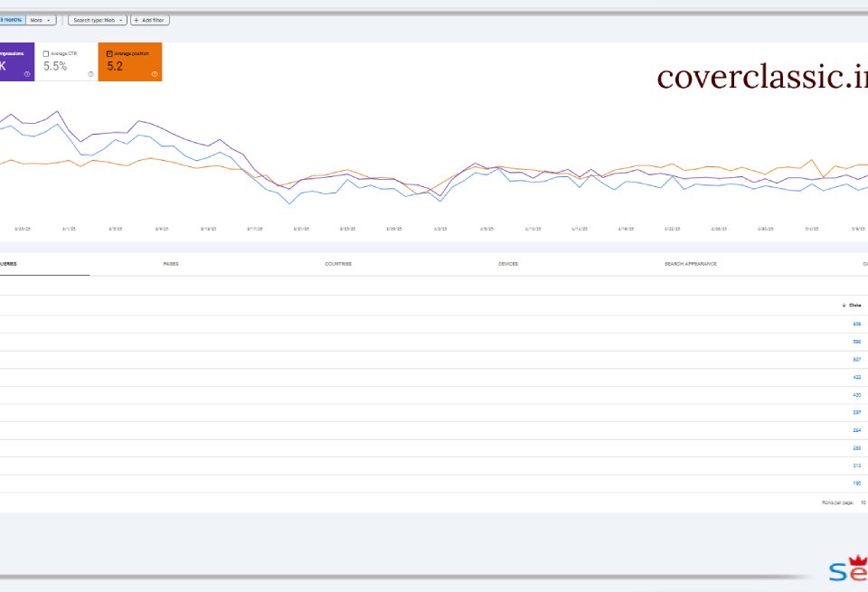The image size is (868, 592).
Task: Uncheck the Average position checkbox
Action: (109, 53)
